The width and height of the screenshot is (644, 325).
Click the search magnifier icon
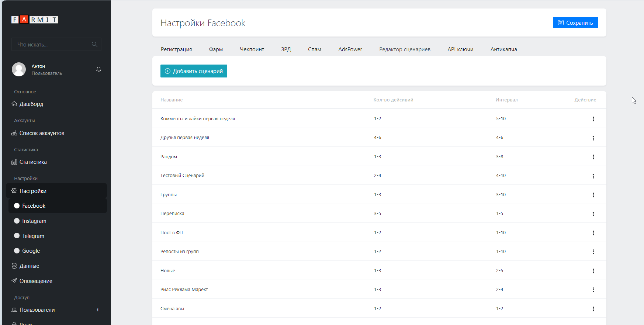pos(94,44)
